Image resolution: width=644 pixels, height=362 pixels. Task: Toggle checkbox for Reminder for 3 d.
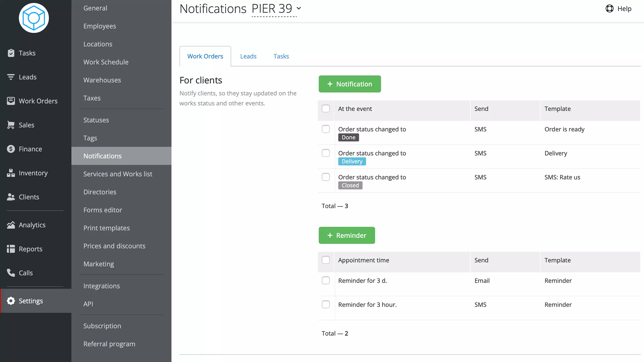tap(326, 280)
